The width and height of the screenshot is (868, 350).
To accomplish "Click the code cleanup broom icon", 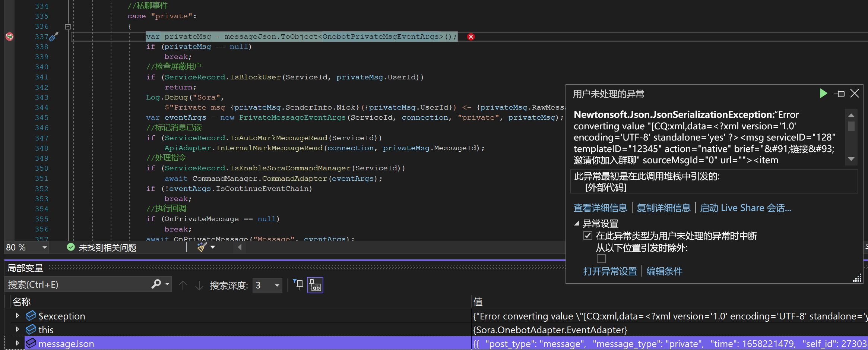I will coord(202,247).
